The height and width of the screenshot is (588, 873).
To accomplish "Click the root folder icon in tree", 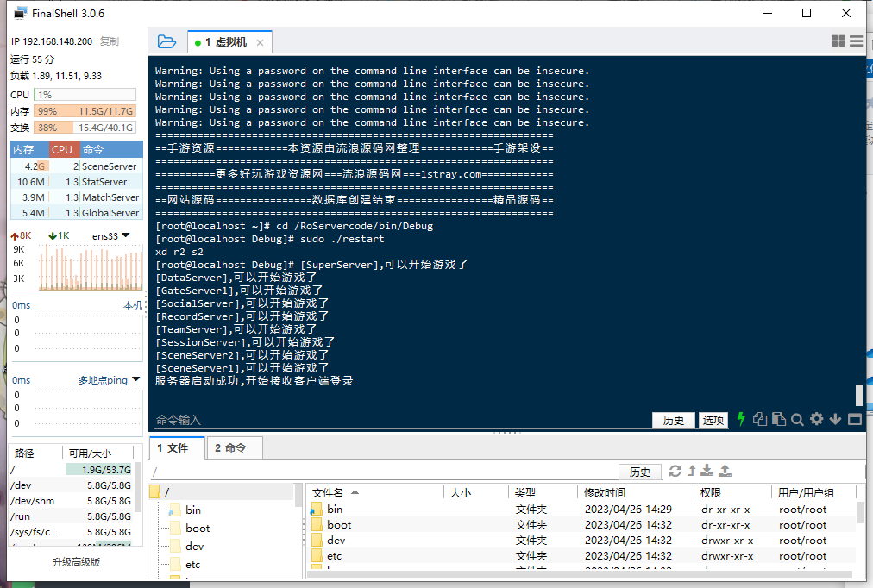I will (x=154, y=492).
